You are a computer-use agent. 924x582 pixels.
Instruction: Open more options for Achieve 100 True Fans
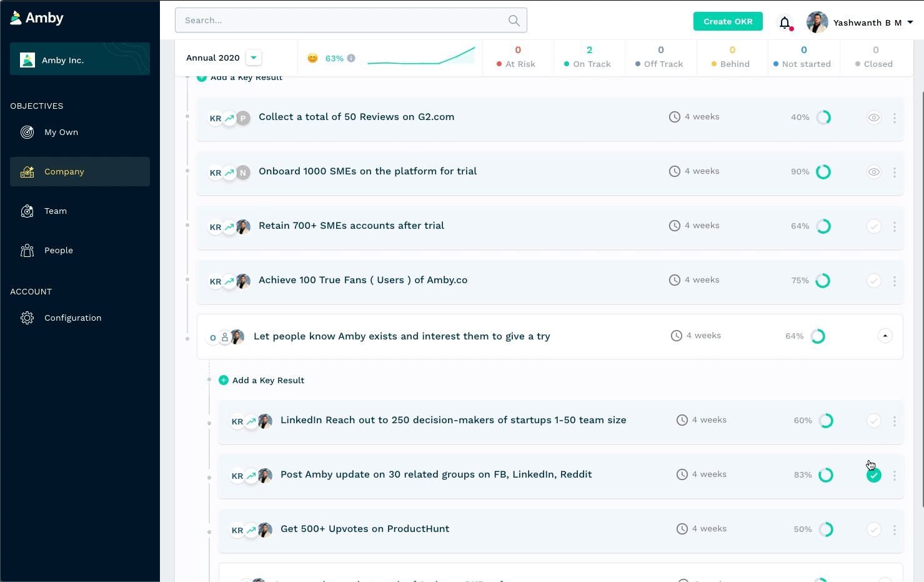894,281
